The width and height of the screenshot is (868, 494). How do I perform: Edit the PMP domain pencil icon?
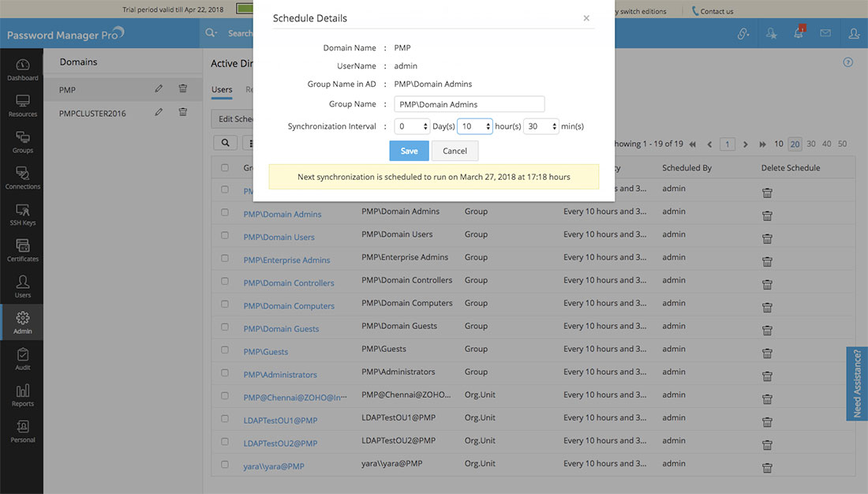(159, 89)
